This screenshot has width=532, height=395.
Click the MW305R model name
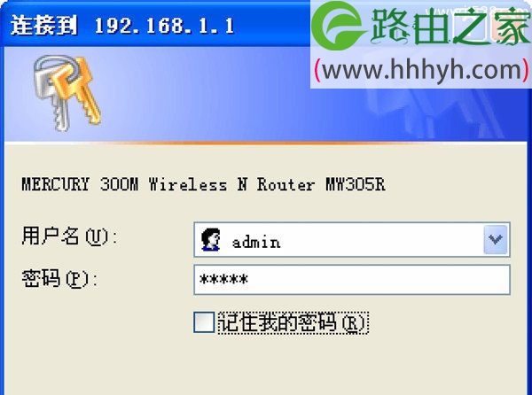click(x=356, y=184)
